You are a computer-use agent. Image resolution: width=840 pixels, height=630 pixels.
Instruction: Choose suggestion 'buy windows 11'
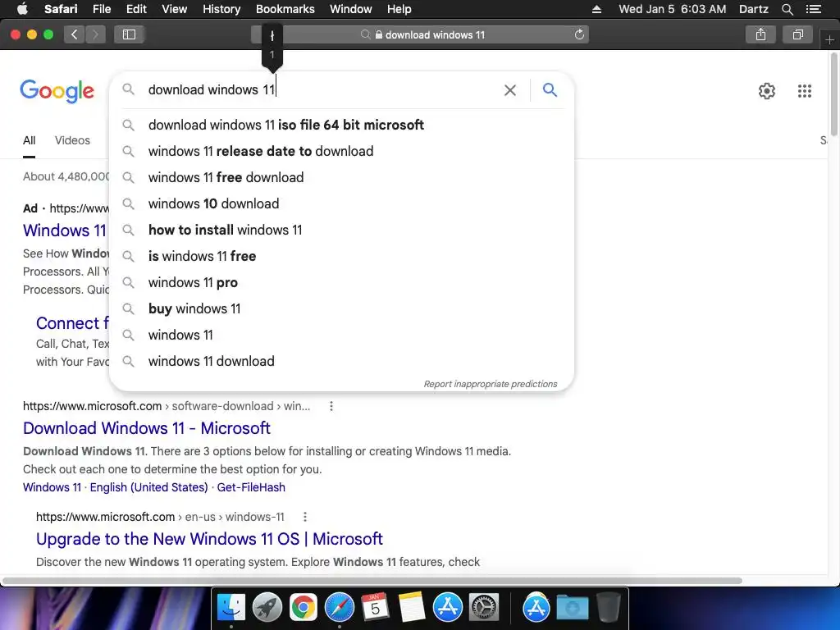342,308
